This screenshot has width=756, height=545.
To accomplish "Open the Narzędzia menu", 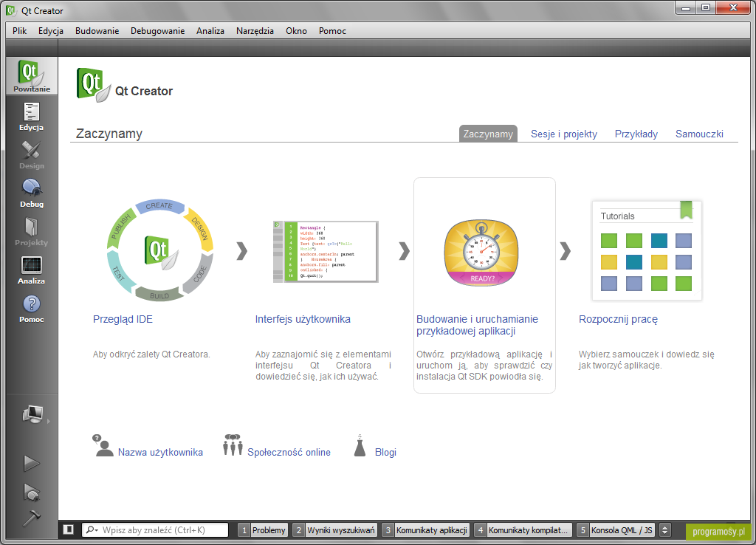I will (x=255, y=31).
